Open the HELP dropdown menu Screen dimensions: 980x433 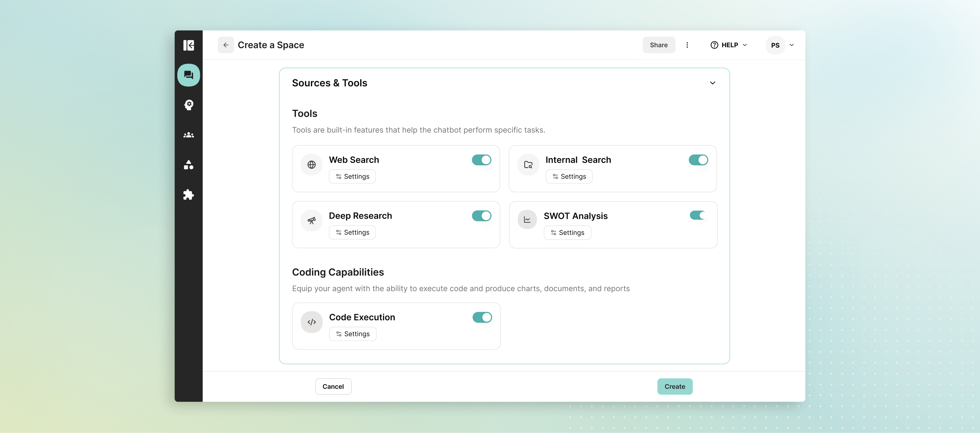729,45
